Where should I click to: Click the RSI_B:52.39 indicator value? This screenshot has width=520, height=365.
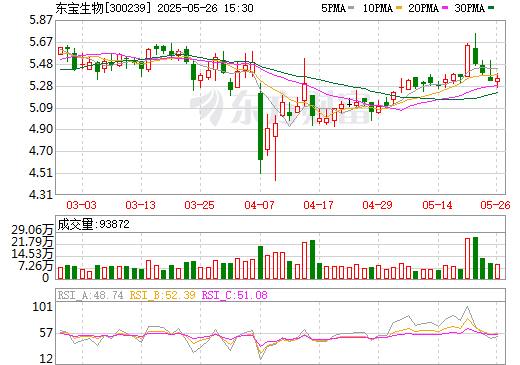(x=162, y=295)
